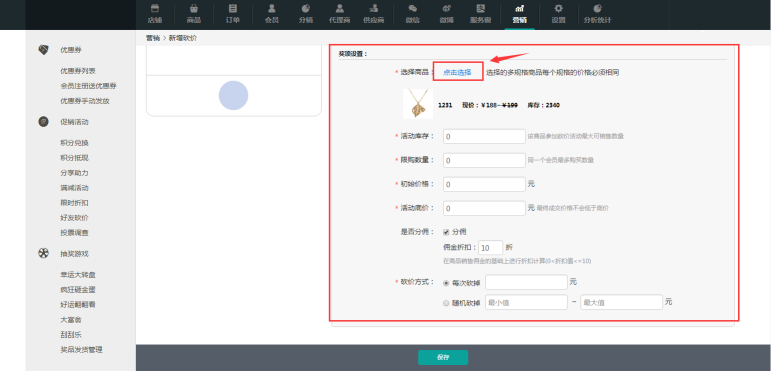Click the 优惠券 coupon tag icon in sidebar
Image resolution: width=771 pixels, height=371 pixels.
tap(44, 50)
